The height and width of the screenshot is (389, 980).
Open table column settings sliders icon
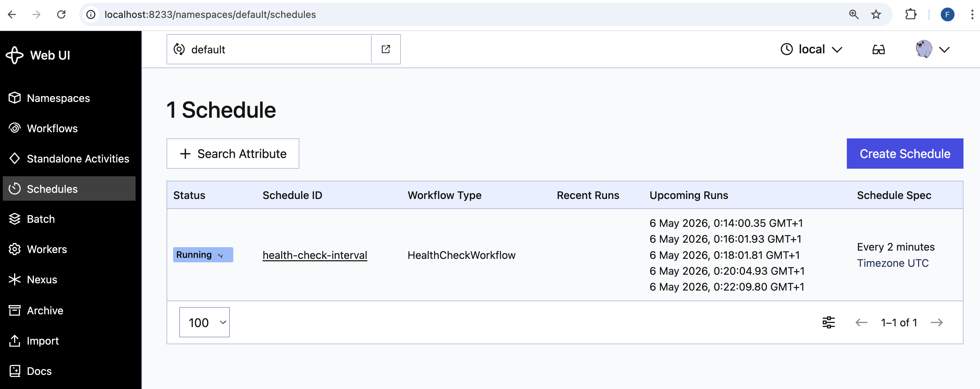coord(828,323)
